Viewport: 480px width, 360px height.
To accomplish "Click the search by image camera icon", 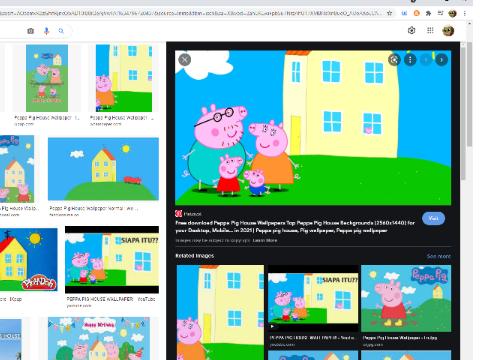I will click(x=30, y=31).
